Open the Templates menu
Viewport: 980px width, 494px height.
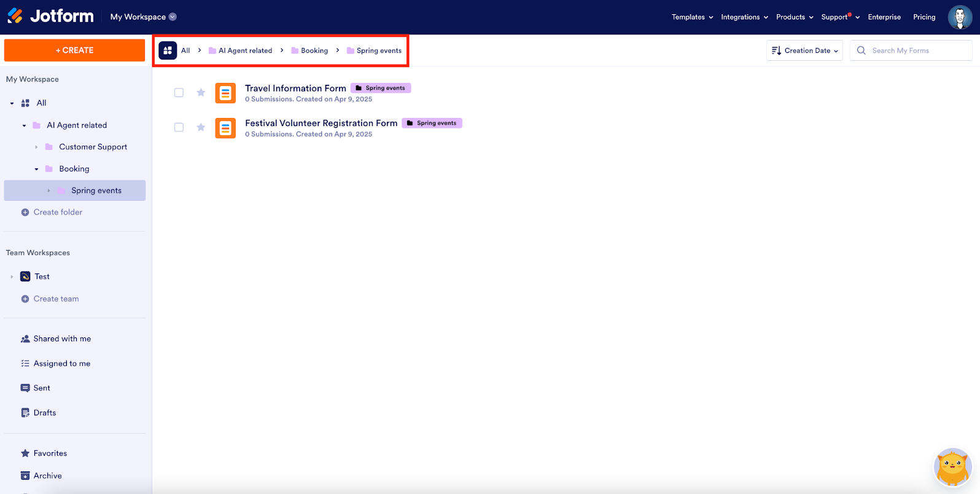point(692,17)
